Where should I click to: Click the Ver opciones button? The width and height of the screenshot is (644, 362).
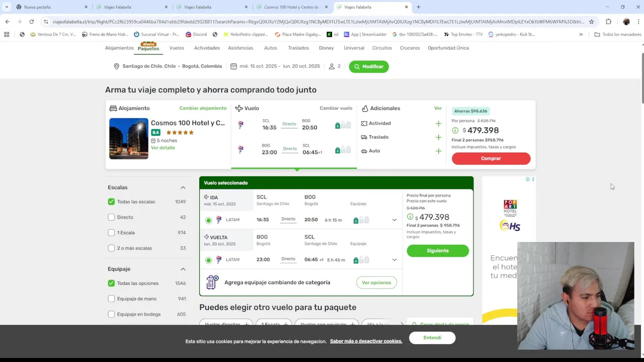pos(376,283)
